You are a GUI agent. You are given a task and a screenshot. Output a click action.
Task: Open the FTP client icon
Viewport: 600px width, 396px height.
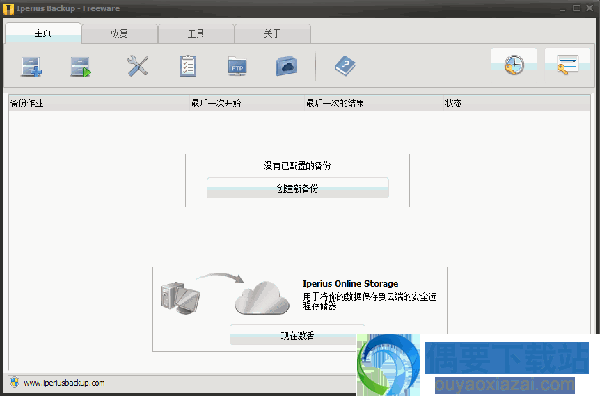pos(237,66)
